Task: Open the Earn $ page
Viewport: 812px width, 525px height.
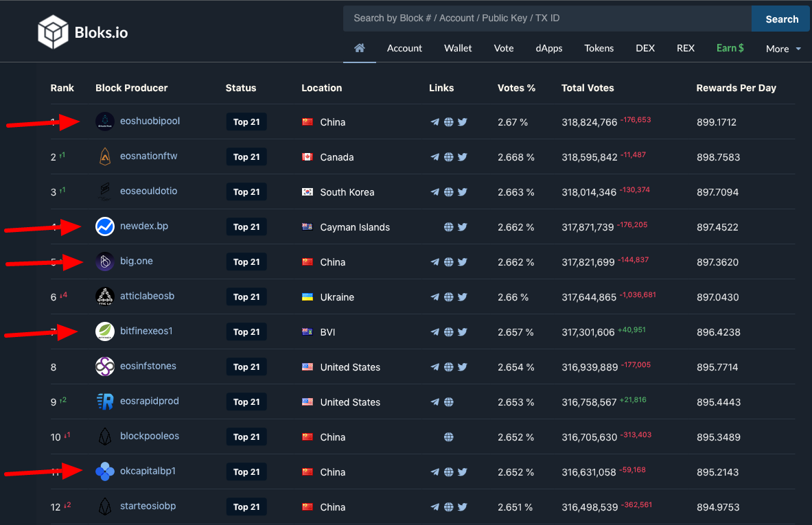Action: pos(730,48)
